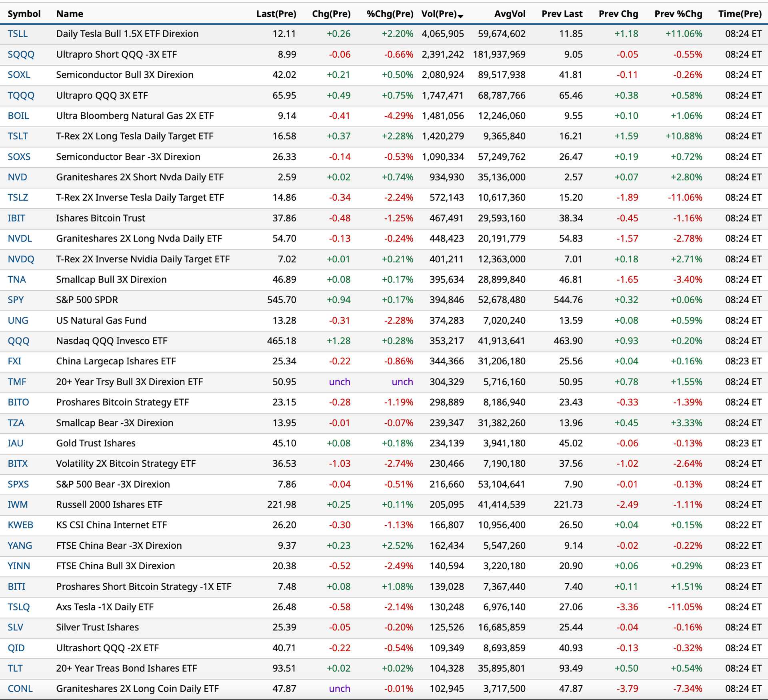Sort by the AvgVol column header
The width and height of the screenshot is (768, 700).
click(510, 14)
